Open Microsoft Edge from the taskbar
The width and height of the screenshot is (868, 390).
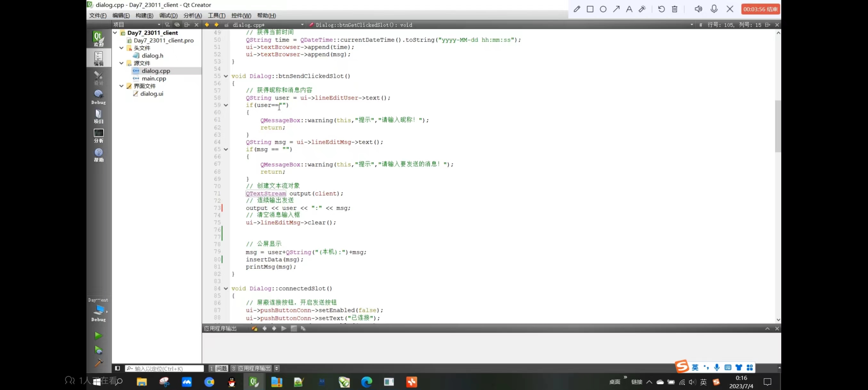pos(366,382)
